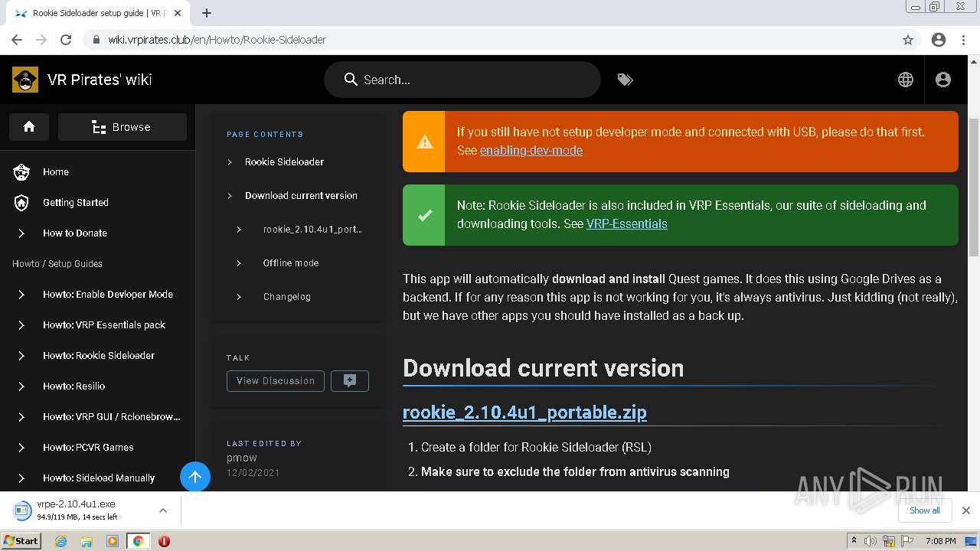Open the Windows Start menu

21,540
